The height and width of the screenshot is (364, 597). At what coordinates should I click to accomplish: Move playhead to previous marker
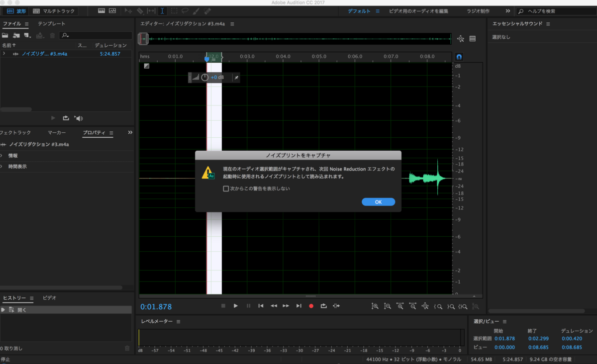[261, 306]
